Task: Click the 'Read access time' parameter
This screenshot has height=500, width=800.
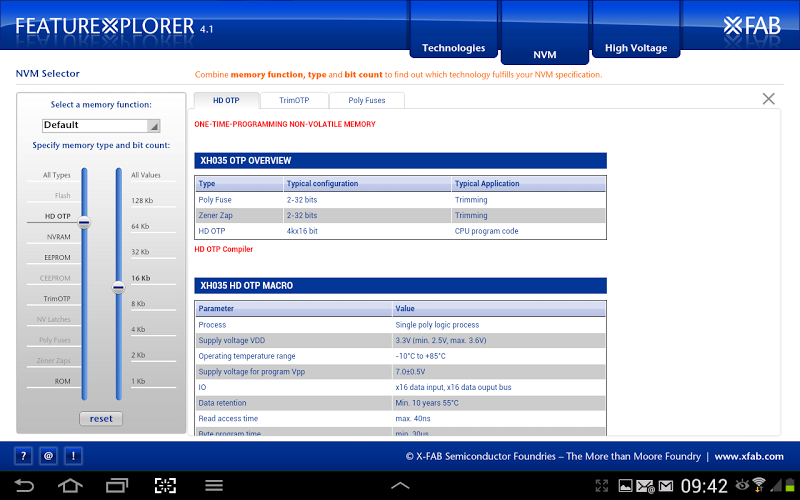Action: [228, 418]
